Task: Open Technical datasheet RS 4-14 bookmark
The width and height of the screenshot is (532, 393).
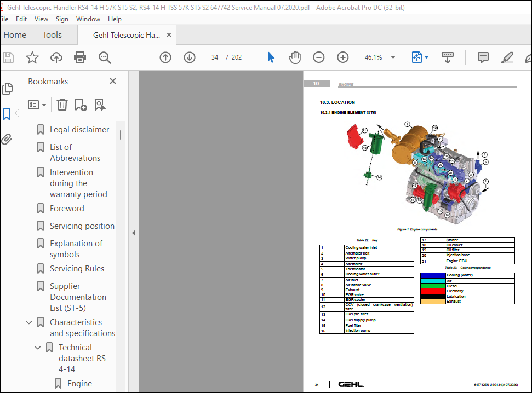Action: click(x=82, y=359)
